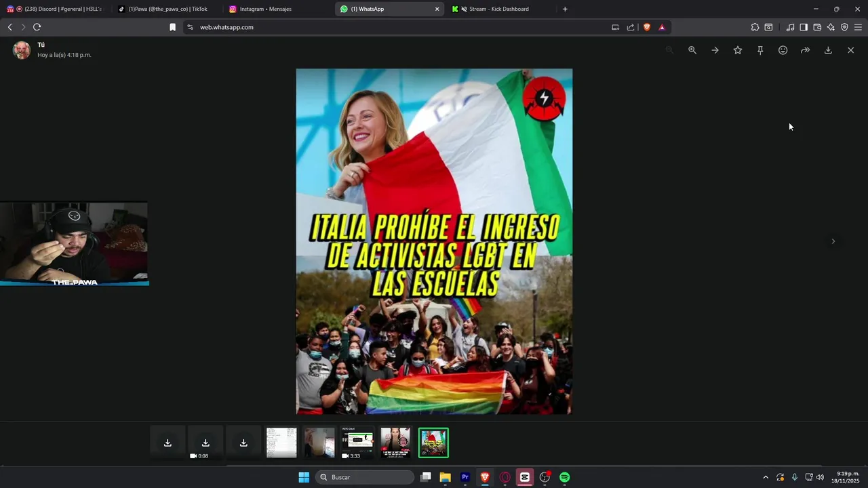Toggle the browser sidebar panel
The height and width of the screenshot is (488, 868).
pyautogui.click(x=804, y=27)
